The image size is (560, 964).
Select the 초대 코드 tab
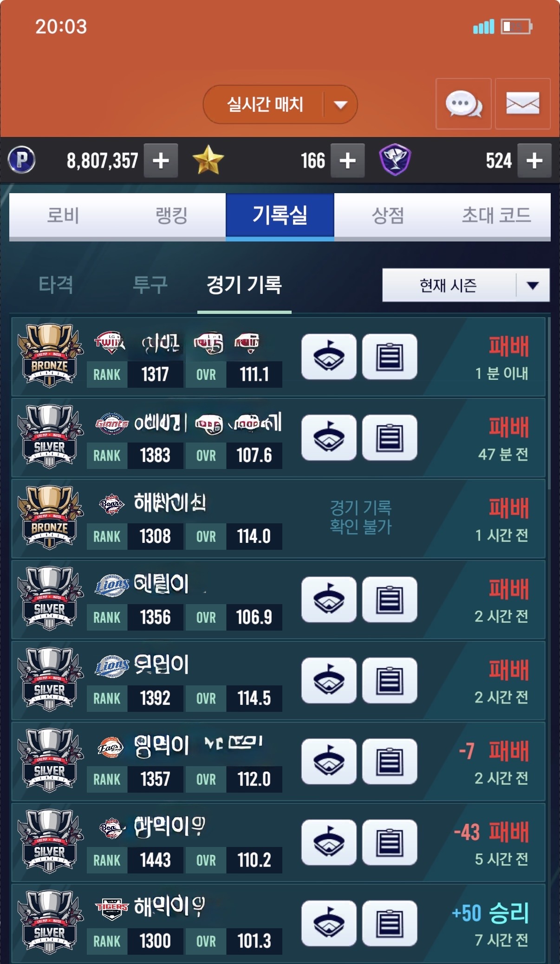(x=496, y=216)
